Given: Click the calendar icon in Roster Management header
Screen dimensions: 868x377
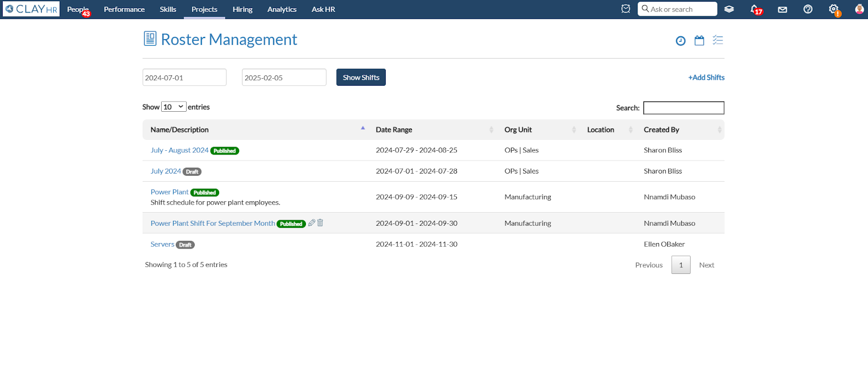Looking at the screenshot, I should coord(699,41).
